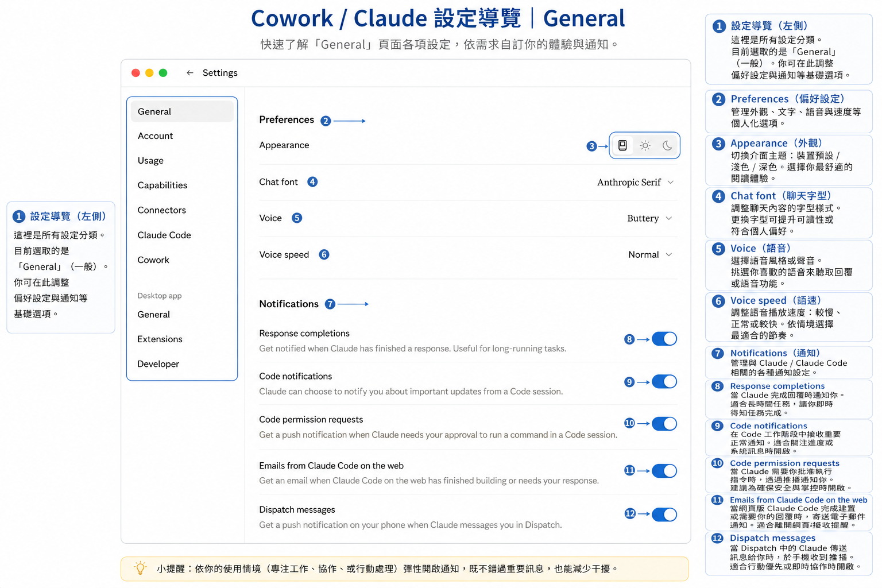Open Developer settings
The image size is (882, 588).
(158, 364)
